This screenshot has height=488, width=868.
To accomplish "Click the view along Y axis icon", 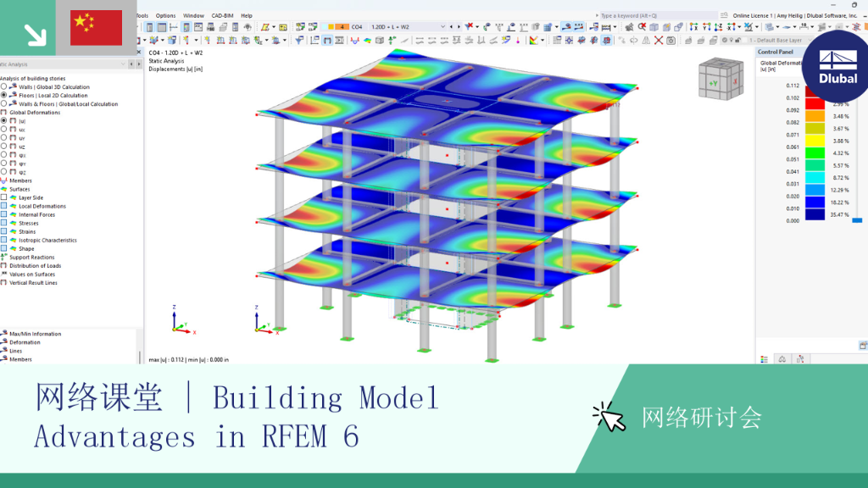I will (x=706, y=27).
